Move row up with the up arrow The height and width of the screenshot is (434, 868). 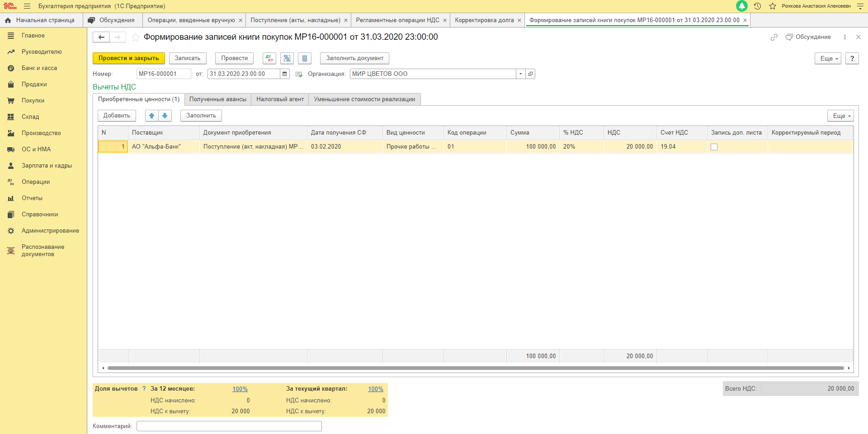pos(152,116)
